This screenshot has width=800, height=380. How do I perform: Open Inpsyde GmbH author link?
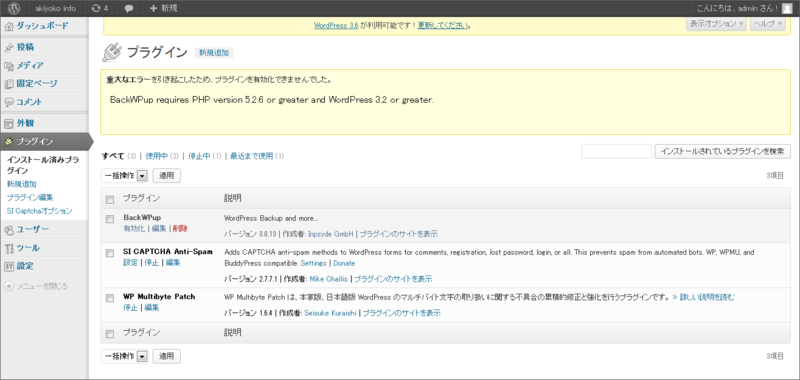pyautogui.click(x=330, y=234)
